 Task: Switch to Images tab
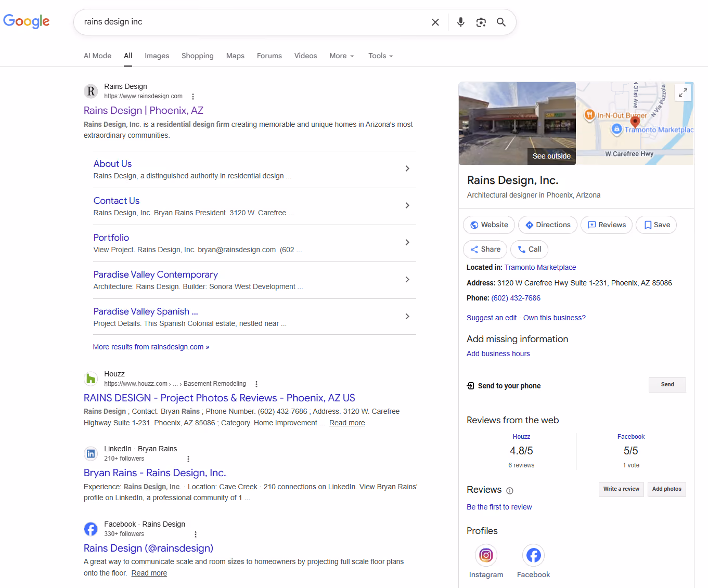coord(157,56)
